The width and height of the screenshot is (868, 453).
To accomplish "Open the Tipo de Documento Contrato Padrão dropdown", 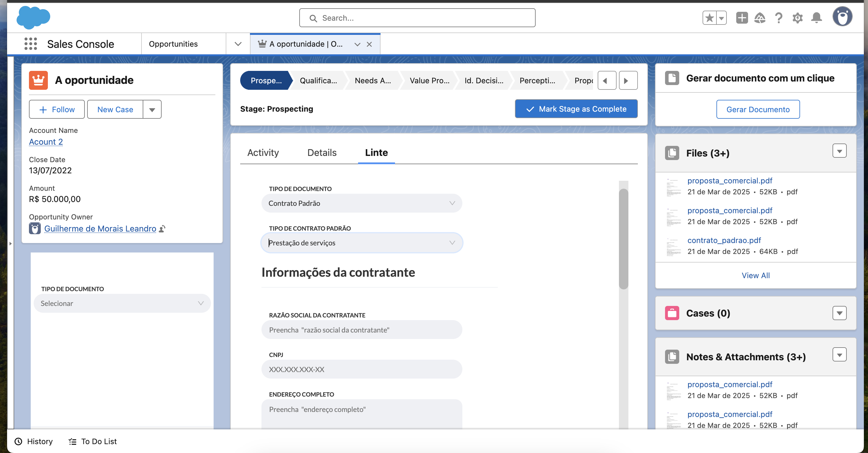I will (x=362, y=203).
